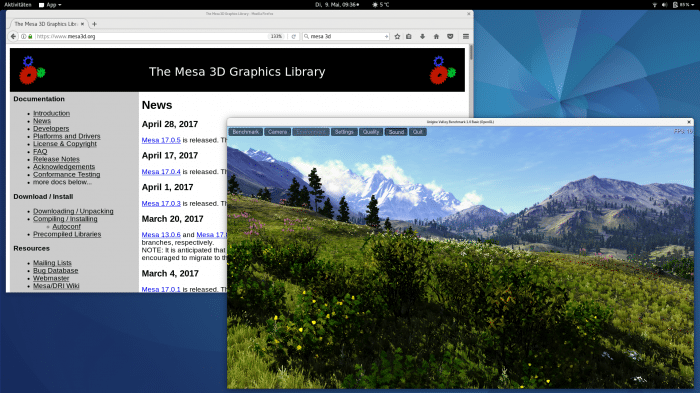Open Compiling / Installing link

65,219
